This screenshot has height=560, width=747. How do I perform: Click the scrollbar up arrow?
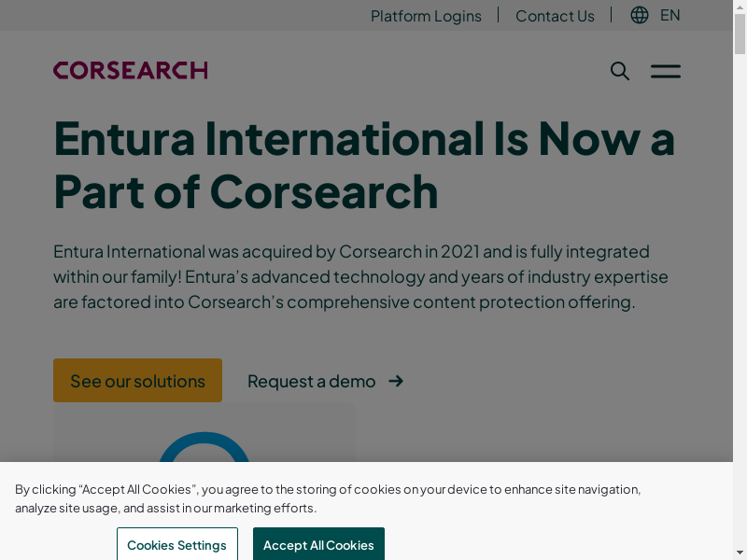[740, 6]
